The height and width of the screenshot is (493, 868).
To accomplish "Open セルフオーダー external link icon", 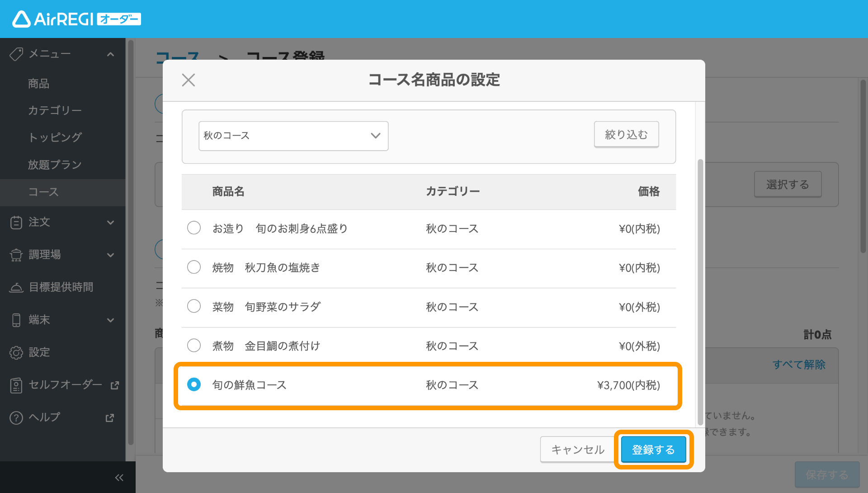I will [115, 385].
